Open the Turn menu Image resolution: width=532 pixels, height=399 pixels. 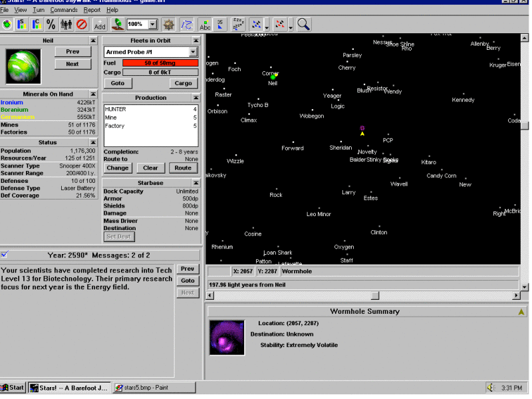39,10
